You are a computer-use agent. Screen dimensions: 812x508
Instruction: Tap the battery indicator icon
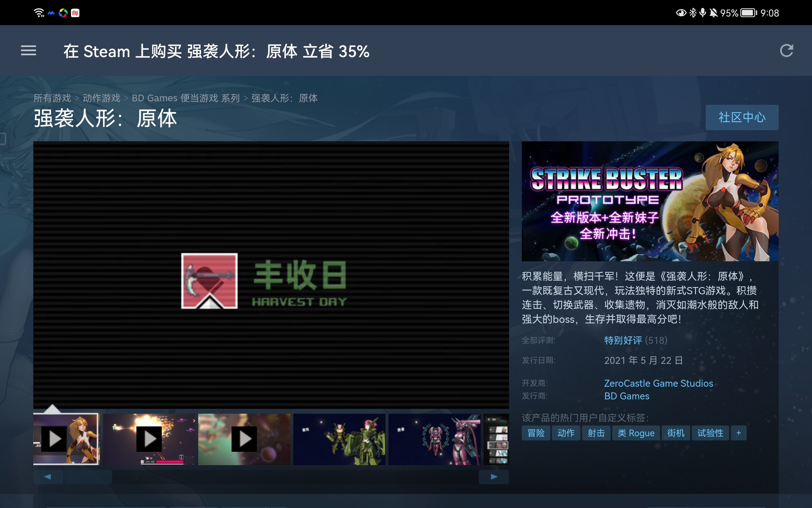click(x=749, y=13)
